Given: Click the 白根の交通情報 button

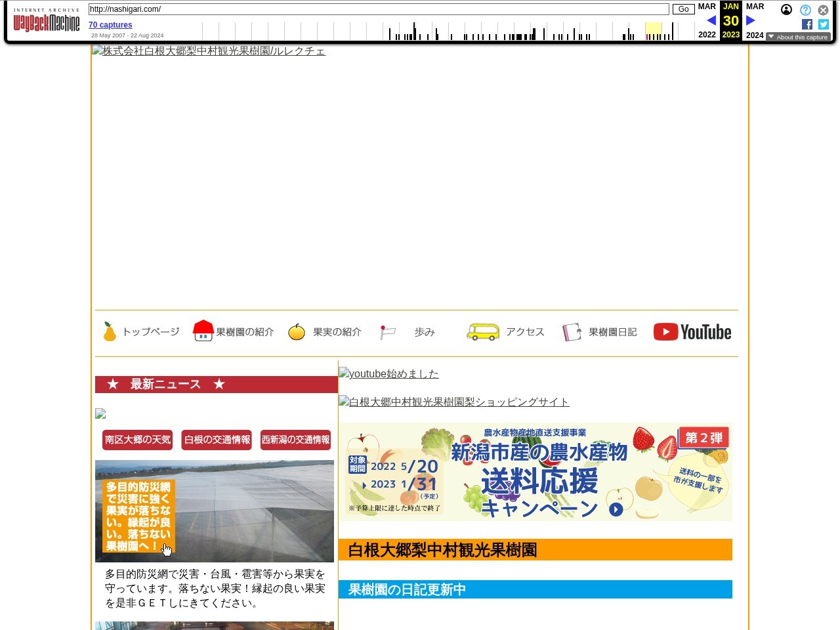Looking at the screenshot, I should 217,440.
